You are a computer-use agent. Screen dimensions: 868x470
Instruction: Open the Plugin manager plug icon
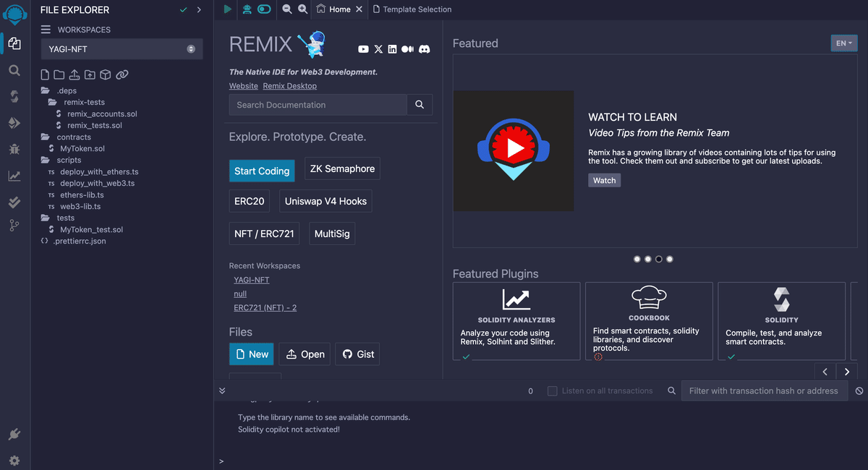pyautogui.click(x=14, y=435)
